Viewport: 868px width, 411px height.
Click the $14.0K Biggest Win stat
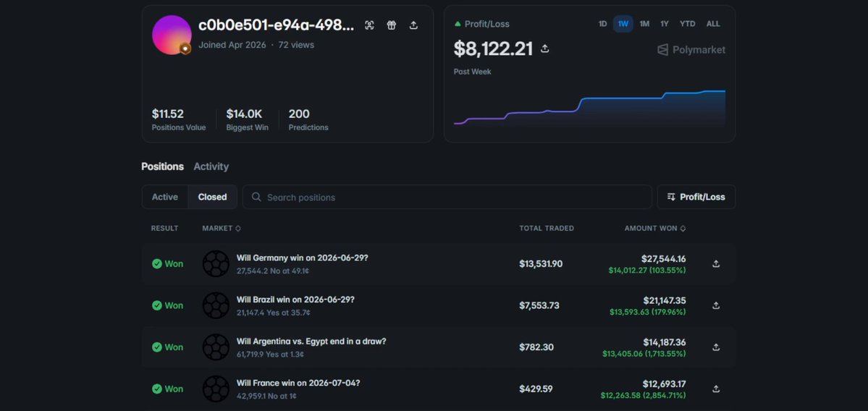tap(247, 119)
